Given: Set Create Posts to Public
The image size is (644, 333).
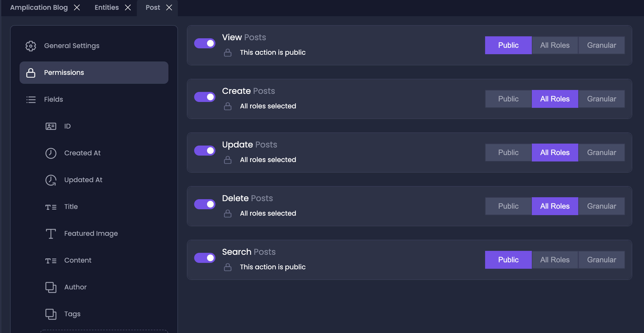Looking at the screenshot, I should pyautogui.click(x=508, y=99).
